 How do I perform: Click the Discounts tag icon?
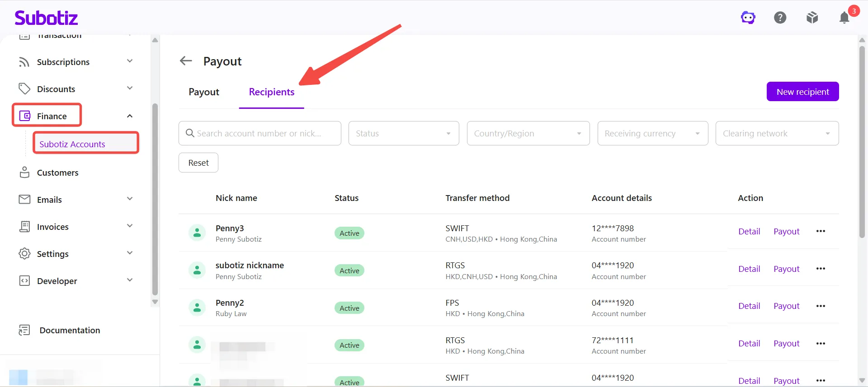pyautogui.click(x=24, y=89)
